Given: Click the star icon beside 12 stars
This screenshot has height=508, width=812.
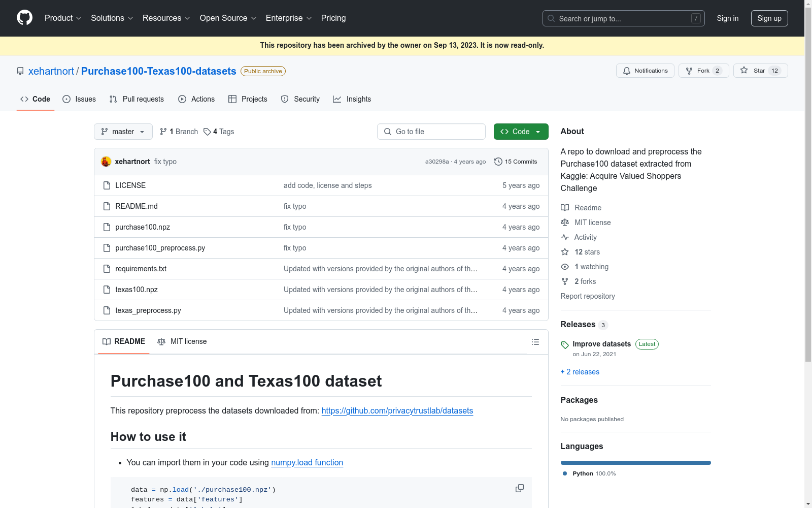Looking at the screenshot, I should [565, 252].
